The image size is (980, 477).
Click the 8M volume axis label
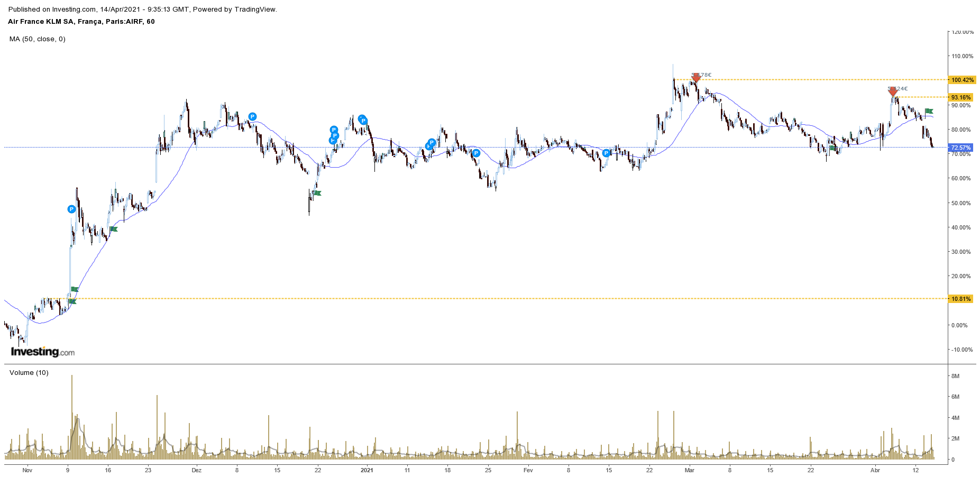coord(956,376)
